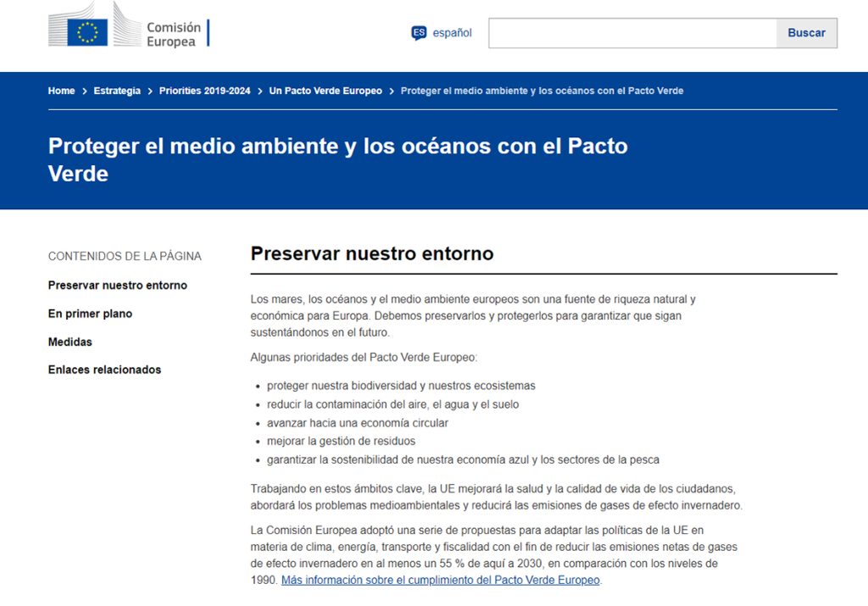
Task: Go to Home in breadcrumb
Action: (x=61, y=91)
